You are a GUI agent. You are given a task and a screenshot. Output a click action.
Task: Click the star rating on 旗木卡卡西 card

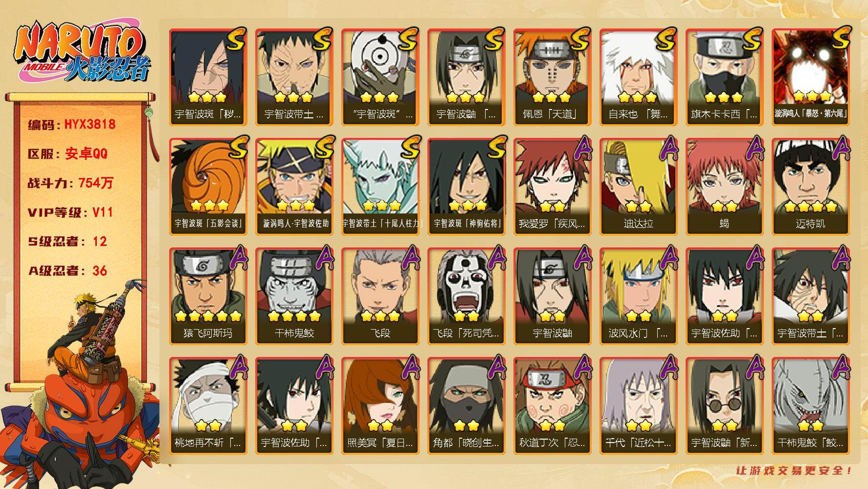tap(724, 97)
